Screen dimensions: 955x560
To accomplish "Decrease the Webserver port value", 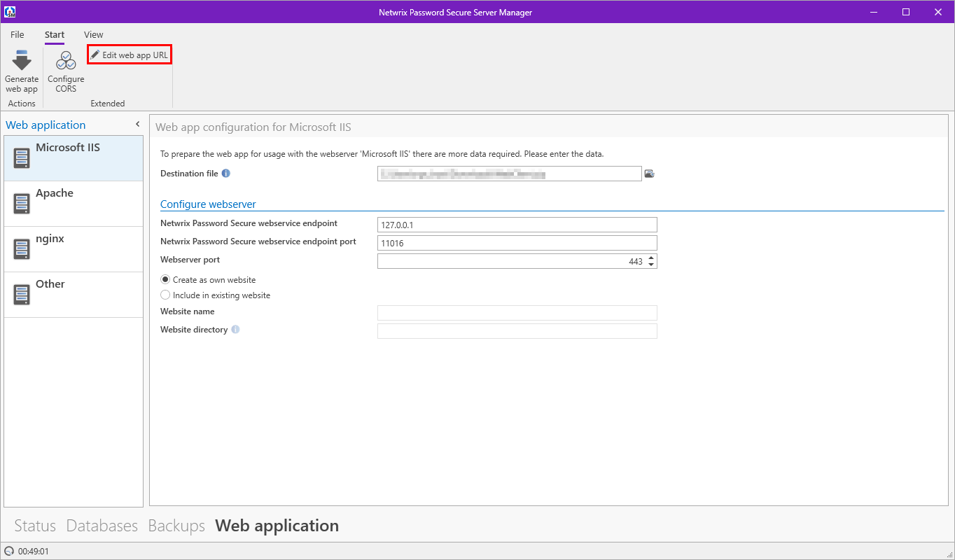I will point(651,265).
